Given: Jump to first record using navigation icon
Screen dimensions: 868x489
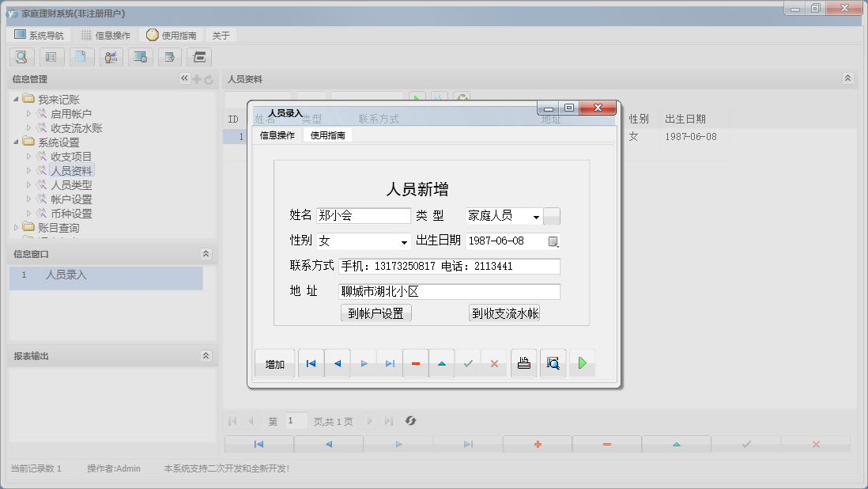Looking at the screenshot, I should (311, 363).
